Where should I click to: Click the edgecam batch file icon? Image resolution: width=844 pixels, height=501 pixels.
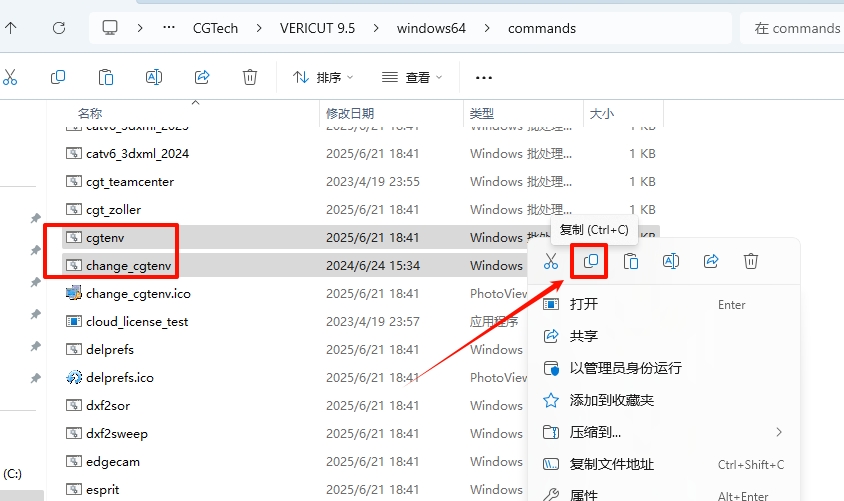click(74, 461)
